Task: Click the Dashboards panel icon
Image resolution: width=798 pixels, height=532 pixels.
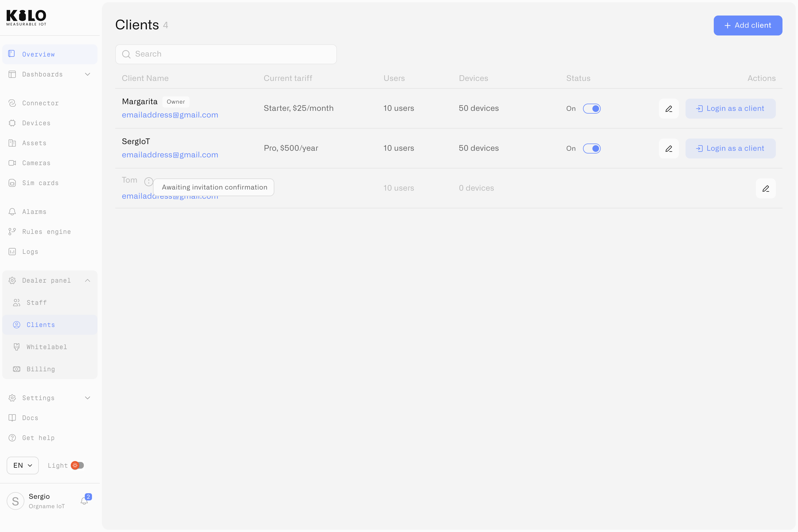Action: (x=12, y=74)
